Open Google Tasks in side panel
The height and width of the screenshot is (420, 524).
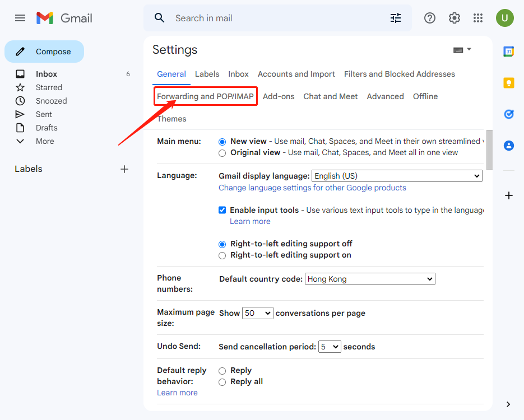coord(509,114)
